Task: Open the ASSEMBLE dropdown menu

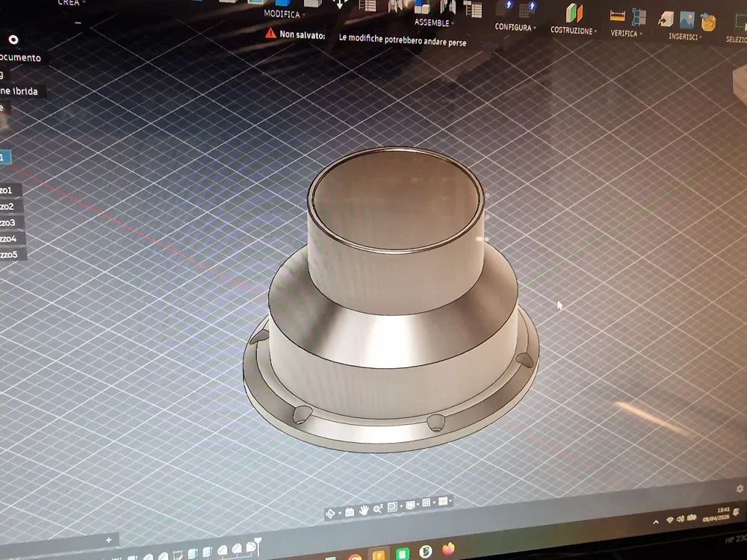Action: (x=434, y=22)
